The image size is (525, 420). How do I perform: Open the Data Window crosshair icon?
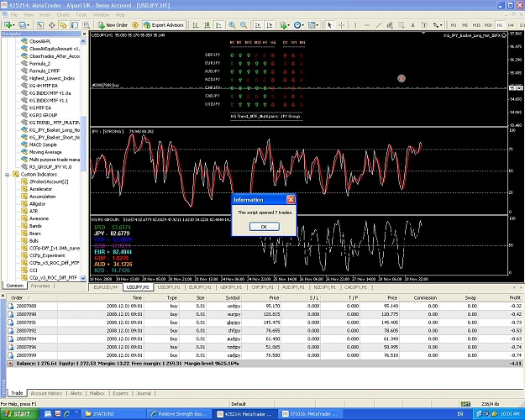(51, 25)
